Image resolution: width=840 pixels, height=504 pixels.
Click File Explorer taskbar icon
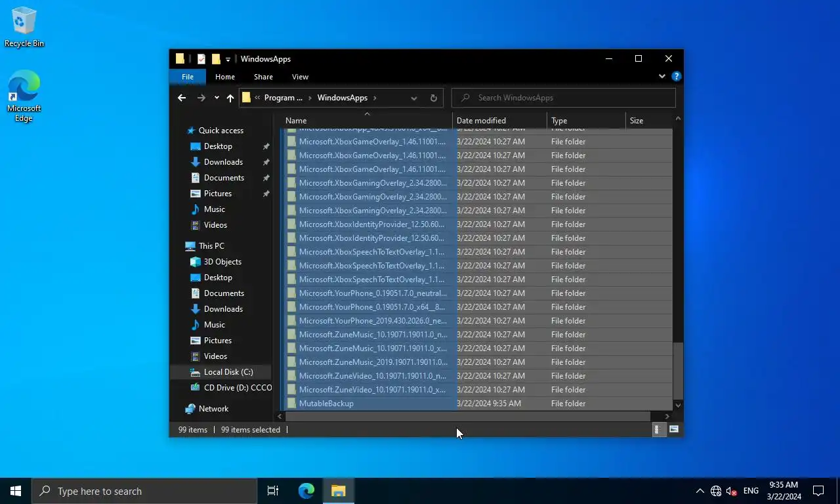[339, 491]
